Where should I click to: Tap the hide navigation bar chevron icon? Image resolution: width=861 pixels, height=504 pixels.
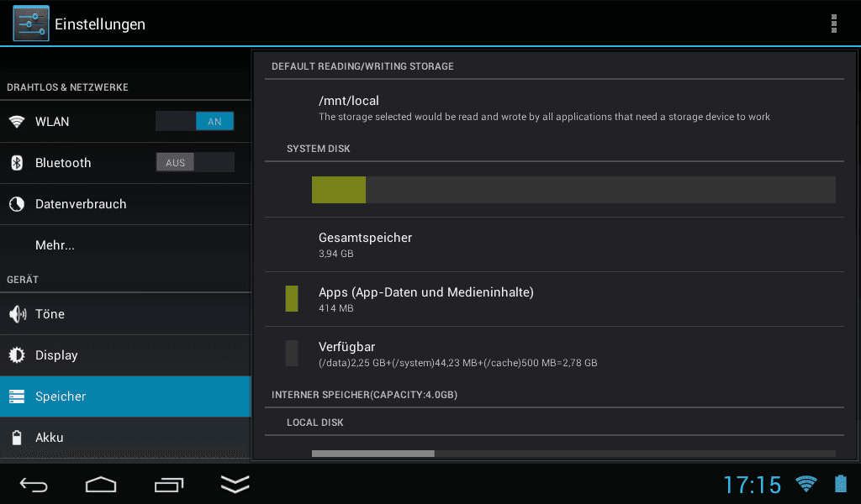[235, 484]
